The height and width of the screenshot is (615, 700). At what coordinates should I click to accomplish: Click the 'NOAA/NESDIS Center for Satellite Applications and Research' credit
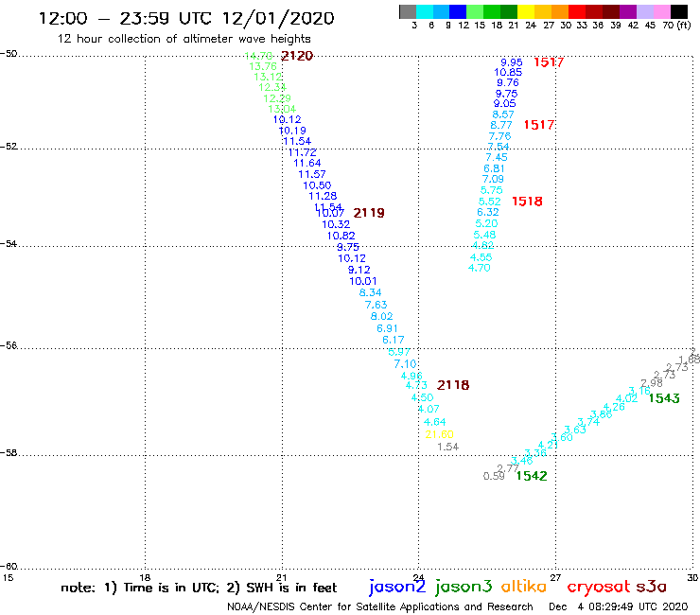(380, 607)
